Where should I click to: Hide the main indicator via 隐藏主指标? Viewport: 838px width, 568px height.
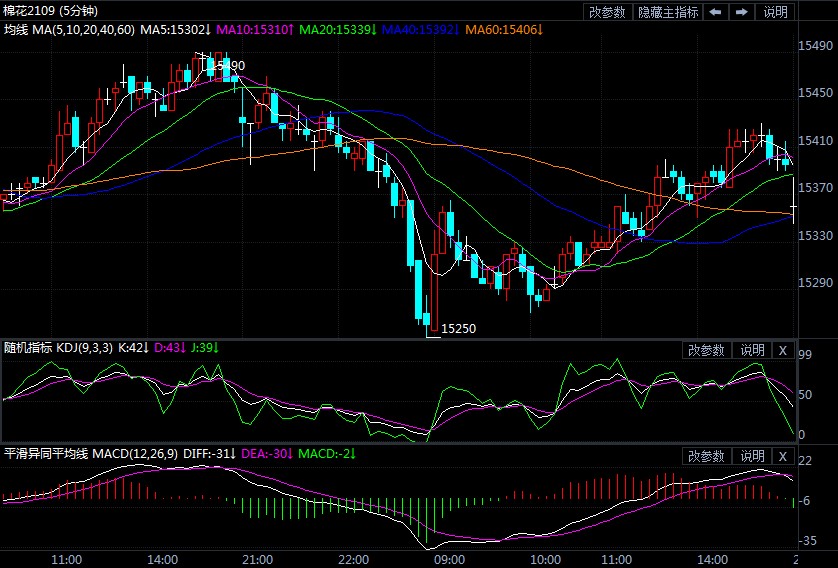pyautogui.click(x=668, y=12)
